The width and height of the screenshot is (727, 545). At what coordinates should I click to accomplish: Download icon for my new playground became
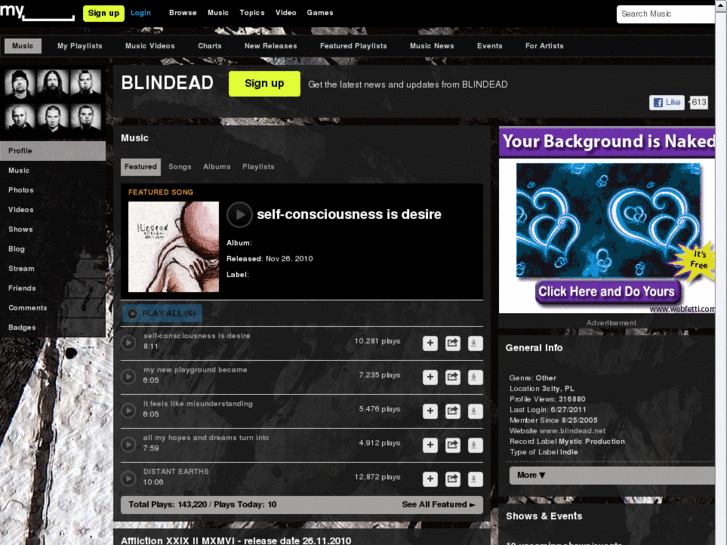475,377
